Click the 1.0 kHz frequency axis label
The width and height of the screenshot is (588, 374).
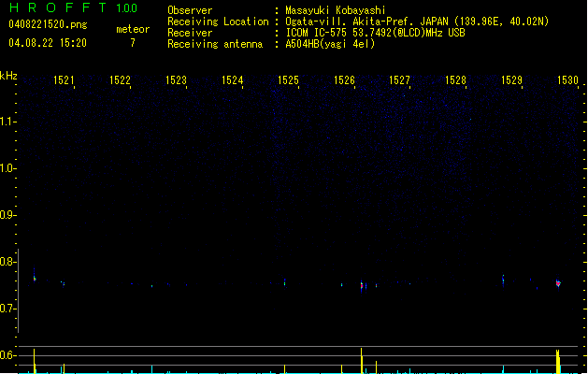pos(7,168)
